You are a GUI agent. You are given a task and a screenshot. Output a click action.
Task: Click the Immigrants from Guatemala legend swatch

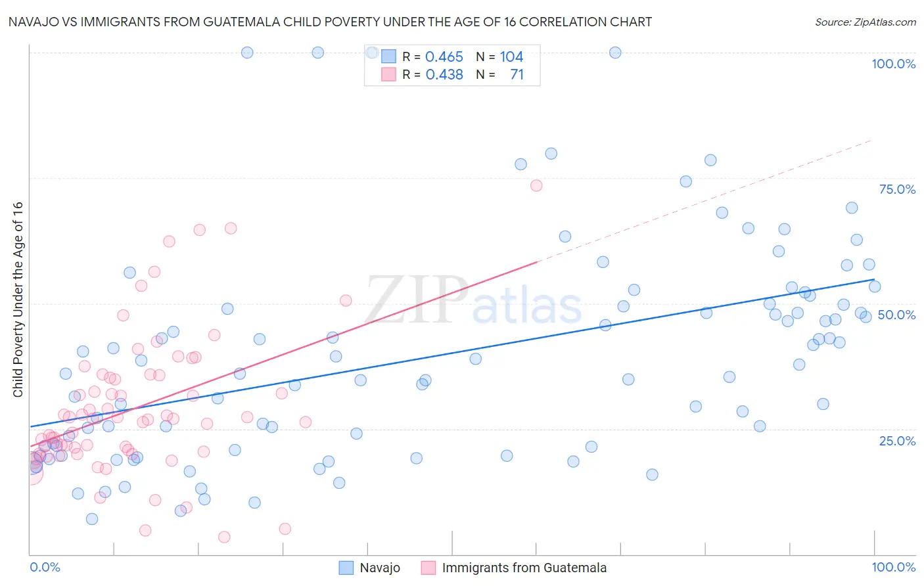(x=428, y=568)
